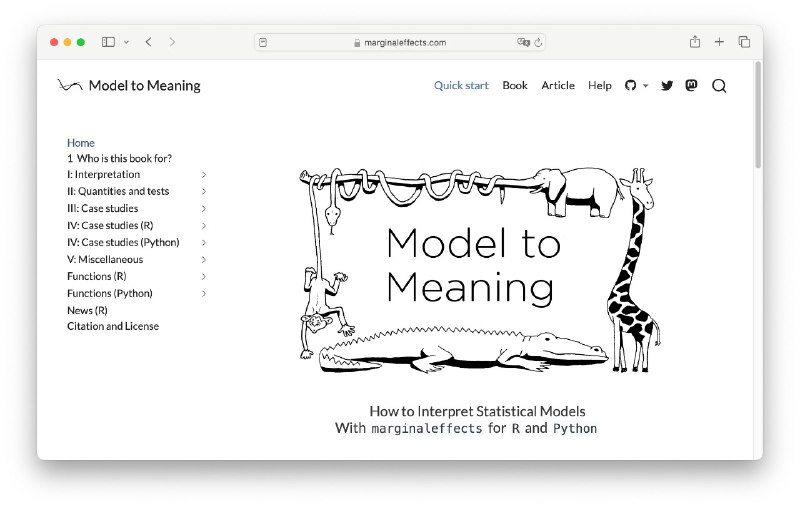Expand the I: Interpretation chevron
The width and height of the screenshot is (800, 509).
click(x=204, y=174)
